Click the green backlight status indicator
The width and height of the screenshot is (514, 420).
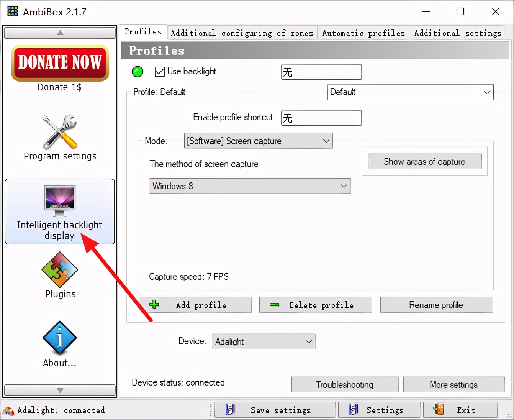pyautogui.click(x=138, y=72)
